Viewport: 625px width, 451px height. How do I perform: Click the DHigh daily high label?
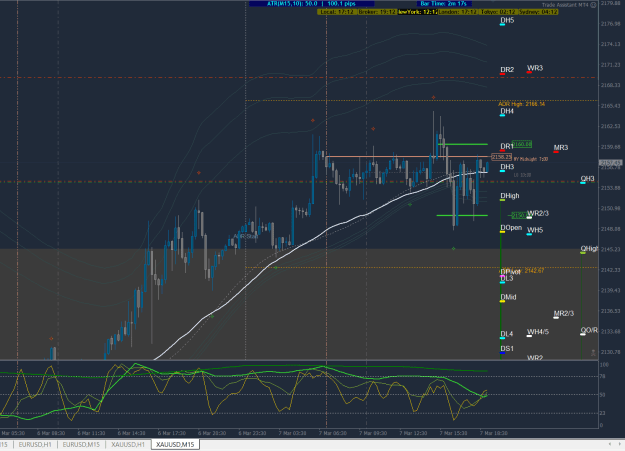click(510, 196)
